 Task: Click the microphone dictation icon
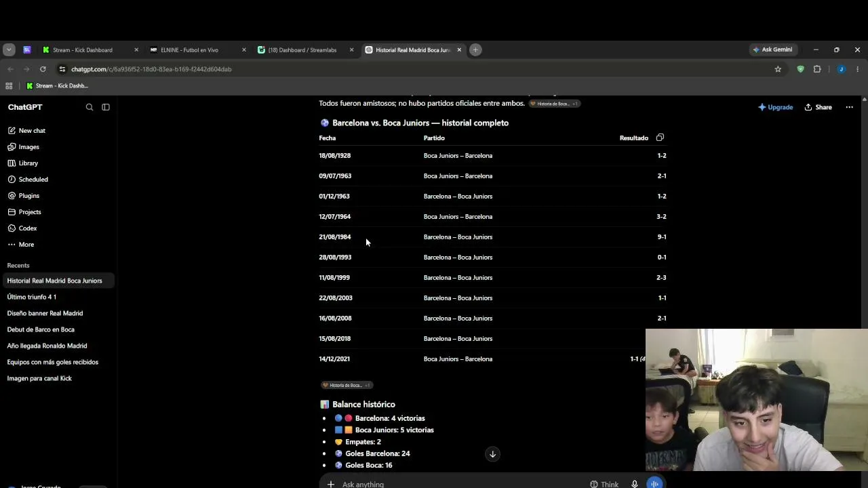[x=634, y=484]
